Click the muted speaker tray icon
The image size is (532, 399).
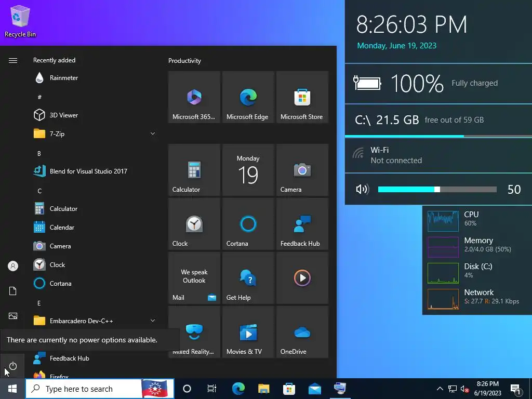point(465,389)
